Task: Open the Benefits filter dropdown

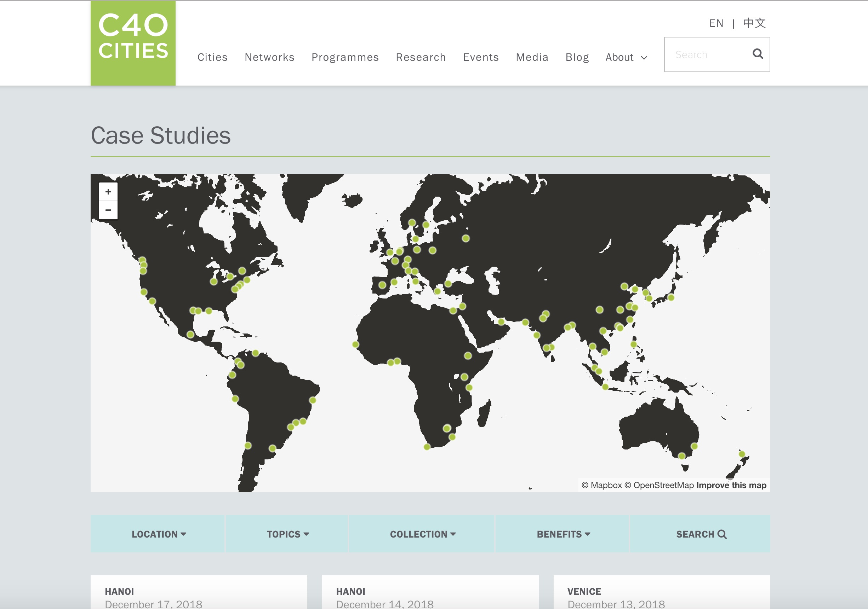Action: (x=563, y=534)
